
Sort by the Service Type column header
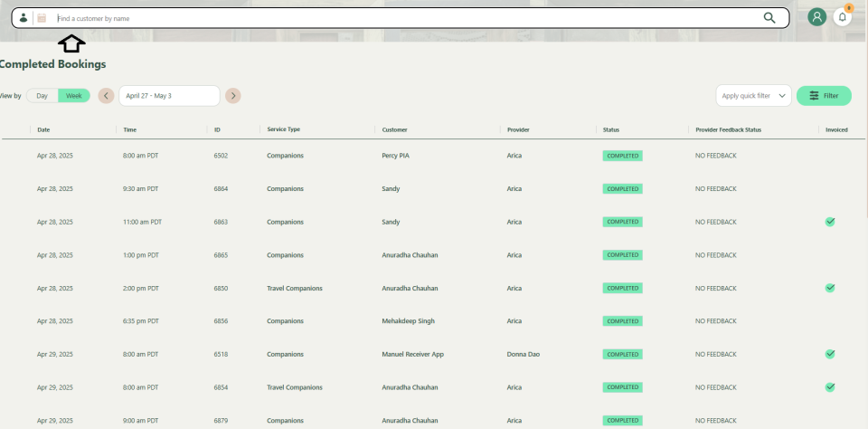click(x=284, y=129)
